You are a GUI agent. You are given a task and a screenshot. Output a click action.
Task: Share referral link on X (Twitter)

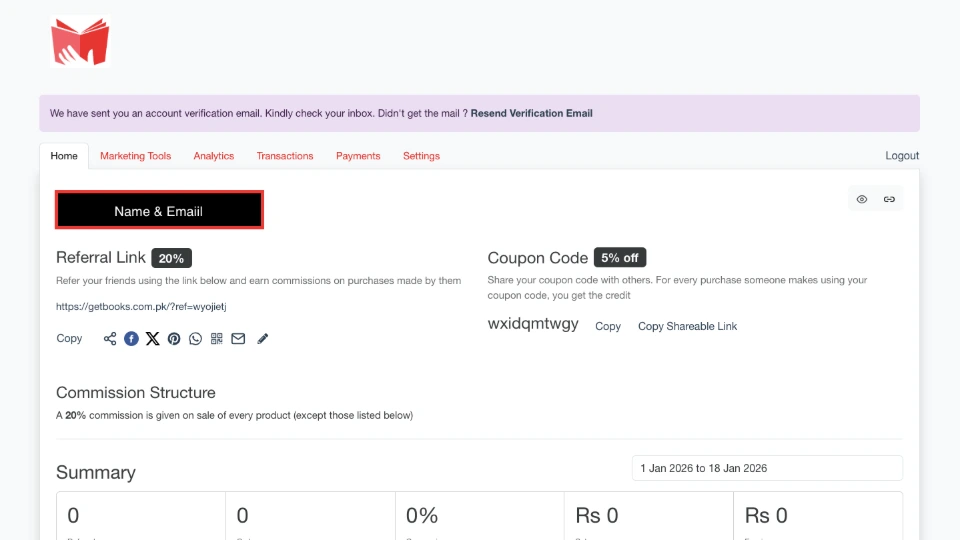tap(152, 339)
